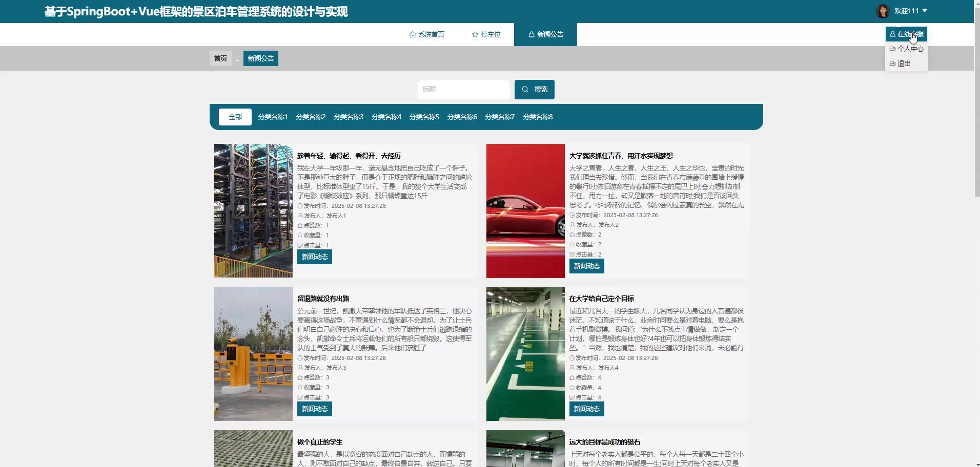Click 新闻动态 tag under 发布人4 article
Screen dimensions: 980x467
point(587,409)
